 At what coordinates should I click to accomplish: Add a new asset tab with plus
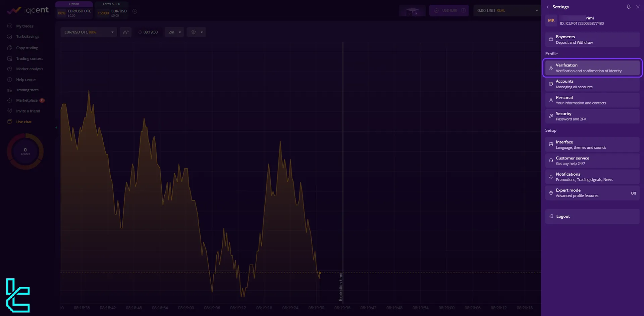(135, 11)
